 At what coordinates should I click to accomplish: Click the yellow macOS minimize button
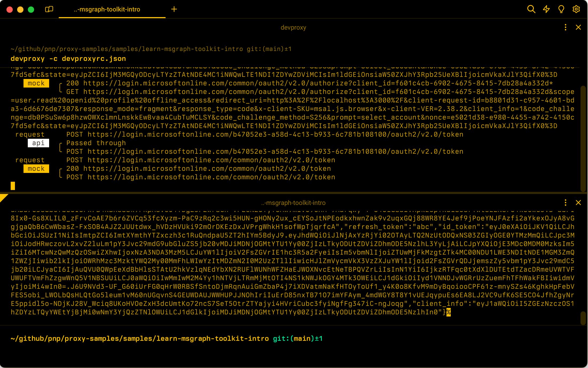[20, 10]
